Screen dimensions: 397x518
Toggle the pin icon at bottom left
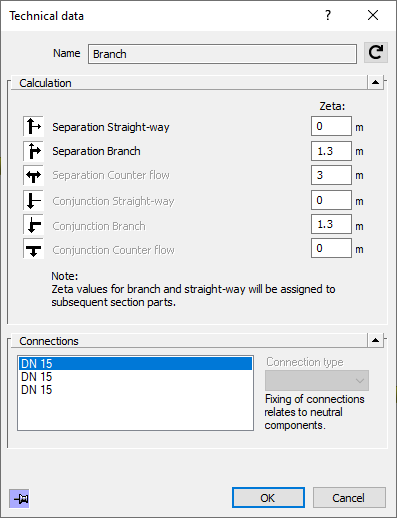coord(19,499)
